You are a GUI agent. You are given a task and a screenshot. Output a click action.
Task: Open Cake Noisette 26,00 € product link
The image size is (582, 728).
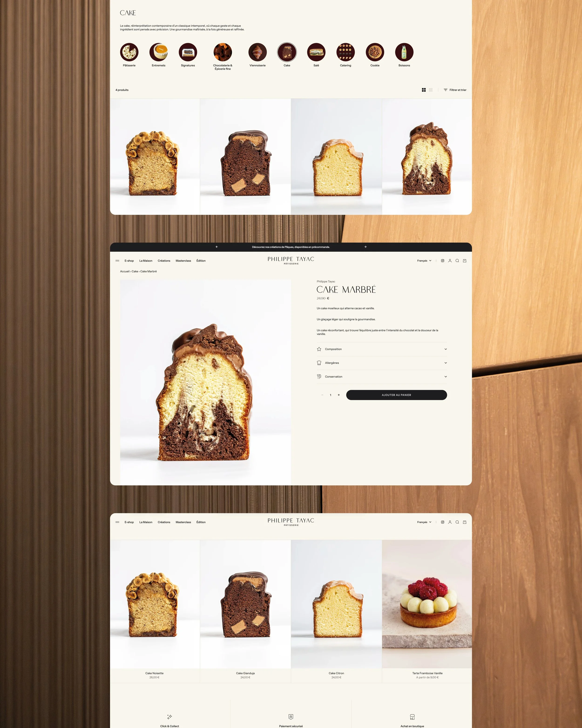tap(155, 675)
